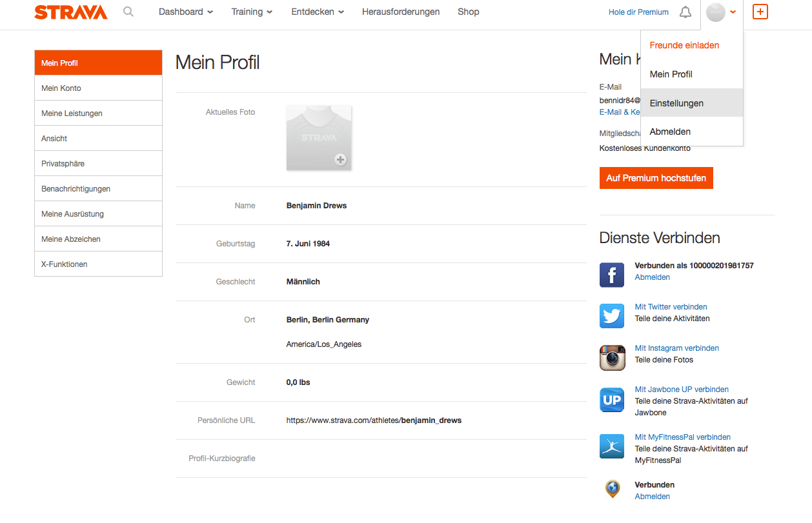
Task: Open search with the magnifier icon
Action: point(128,12)
